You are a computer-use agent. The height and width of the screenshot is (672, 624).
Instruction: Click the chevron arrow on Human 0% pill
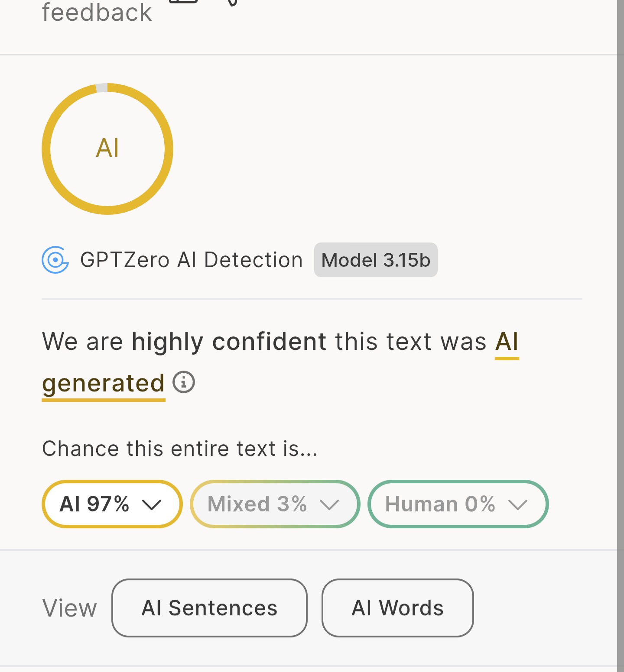[518, 504]
